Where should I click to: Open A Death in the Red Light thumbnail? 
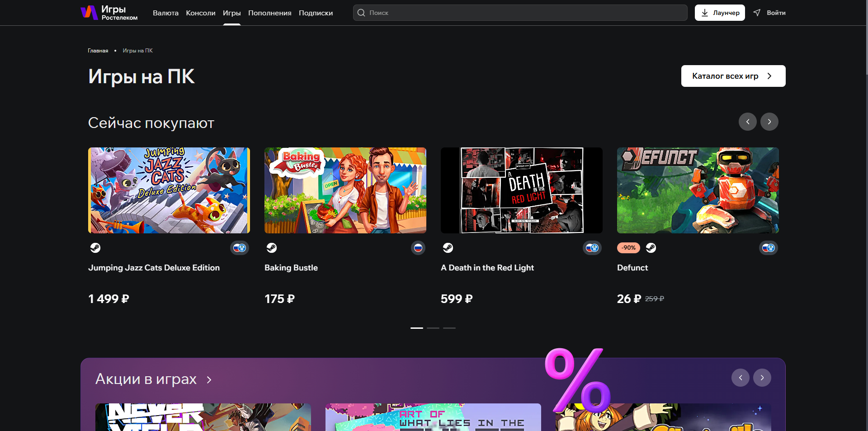521,190
